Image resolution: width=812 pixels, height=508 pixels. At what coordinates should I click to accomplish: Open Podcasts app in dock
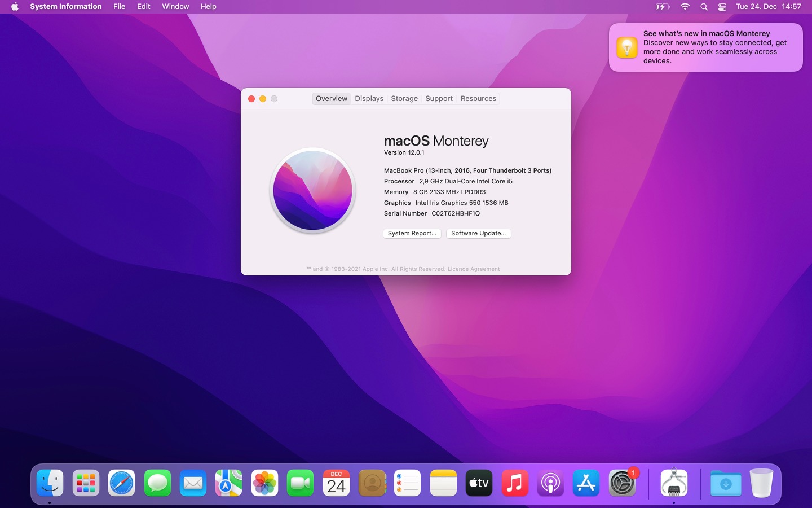[x=551, y=483]
